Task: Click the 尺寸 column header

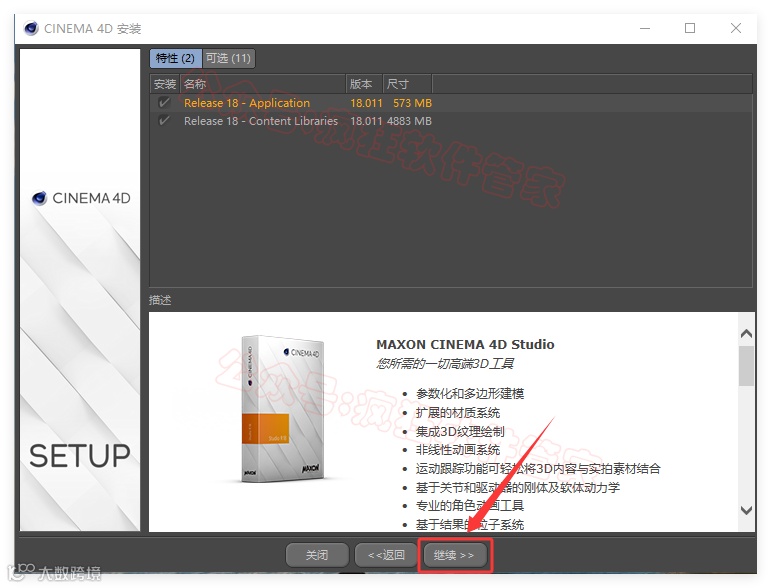Action: [x=407, y=84]
